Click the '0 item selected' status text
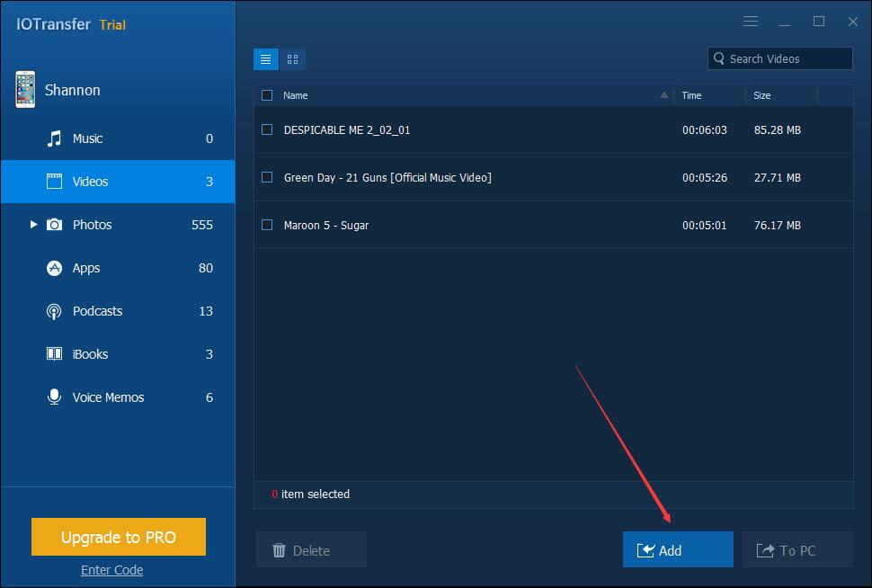 click(311, 494)
